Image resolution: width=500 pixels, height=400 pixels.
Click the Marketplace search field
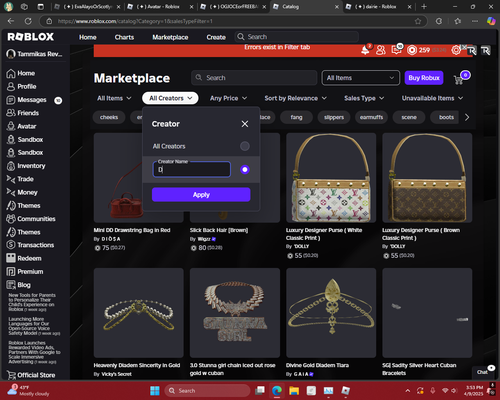click(x=254, y=78)
